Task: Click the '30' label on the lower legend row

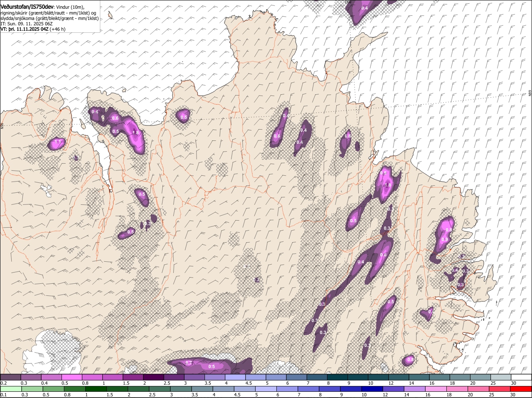Action: [512, 395]
